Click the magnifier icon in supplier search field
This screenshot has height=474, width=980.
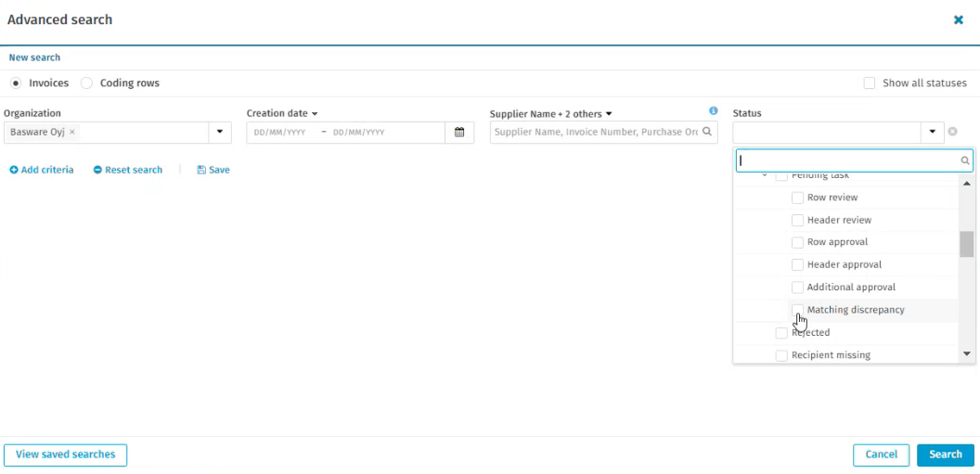coord(707,132)
